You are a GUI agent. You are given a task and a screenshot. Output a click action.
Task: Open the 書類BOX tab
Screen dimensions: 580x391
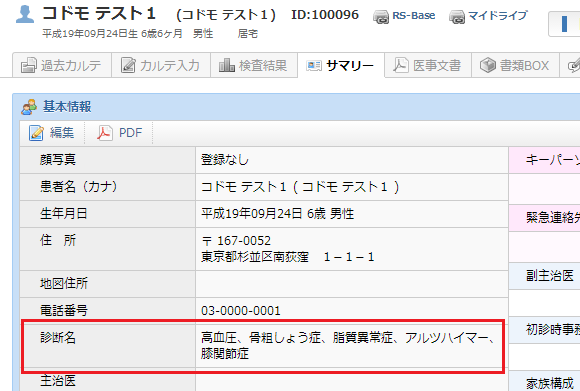[x=515, y=65]
